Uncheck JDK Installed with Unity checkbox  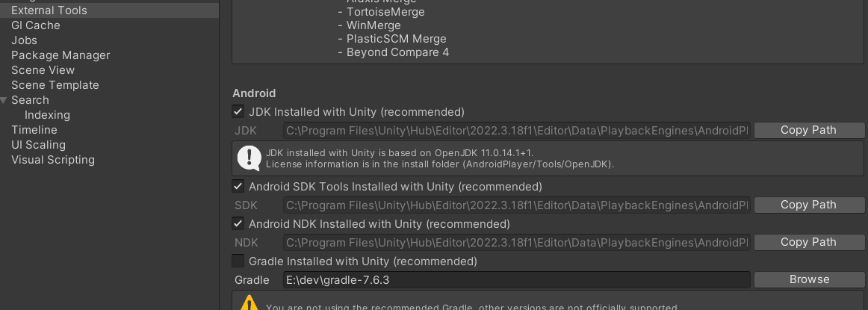[x=238, y=112]
